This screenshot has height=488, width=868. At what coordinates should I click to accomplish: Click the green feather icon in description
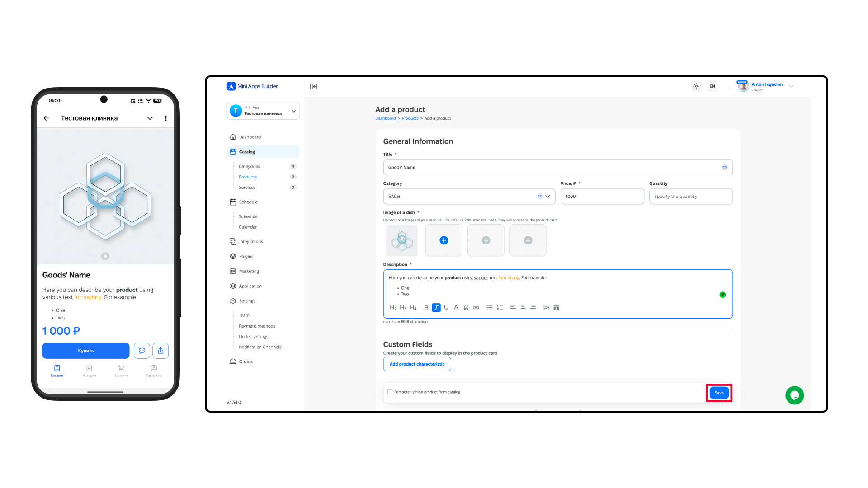[x=722, y=295]
